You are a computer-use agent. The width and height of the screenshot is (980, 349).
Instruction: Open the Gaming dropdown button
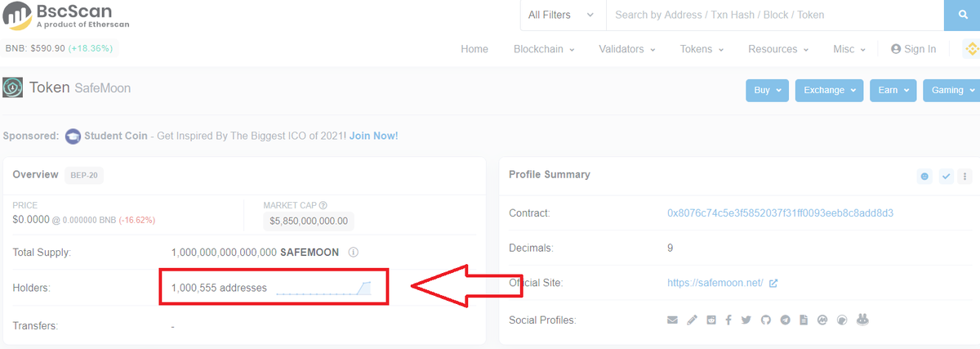click(951, 90)
